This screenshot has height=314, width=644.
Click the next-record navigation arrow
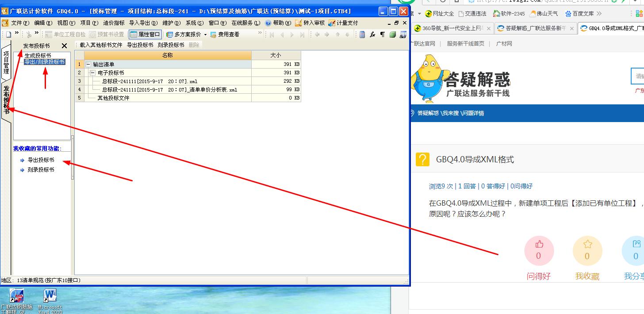point(292,34)
